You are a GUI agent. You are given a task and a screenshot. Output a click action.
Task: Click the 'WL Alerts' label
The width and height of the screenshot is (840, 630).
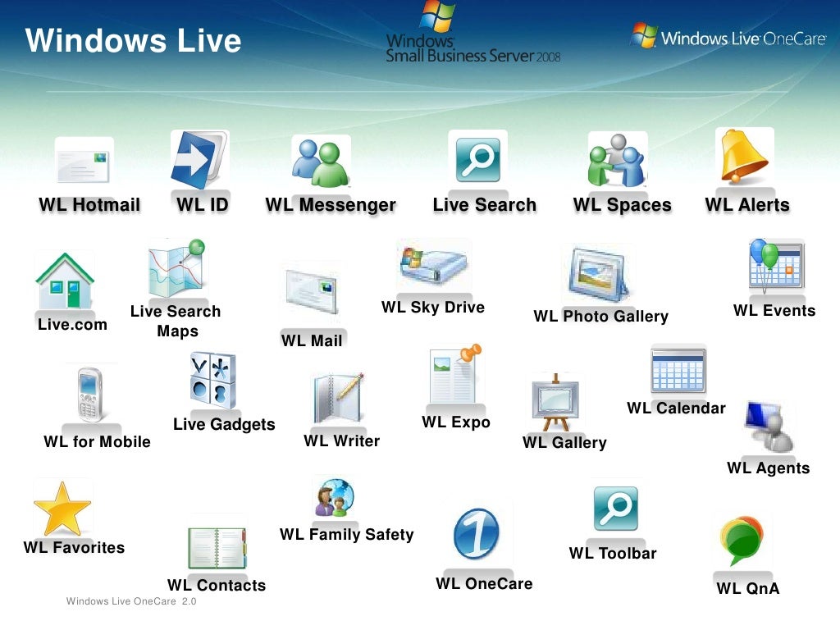click(x=747, y=204)
